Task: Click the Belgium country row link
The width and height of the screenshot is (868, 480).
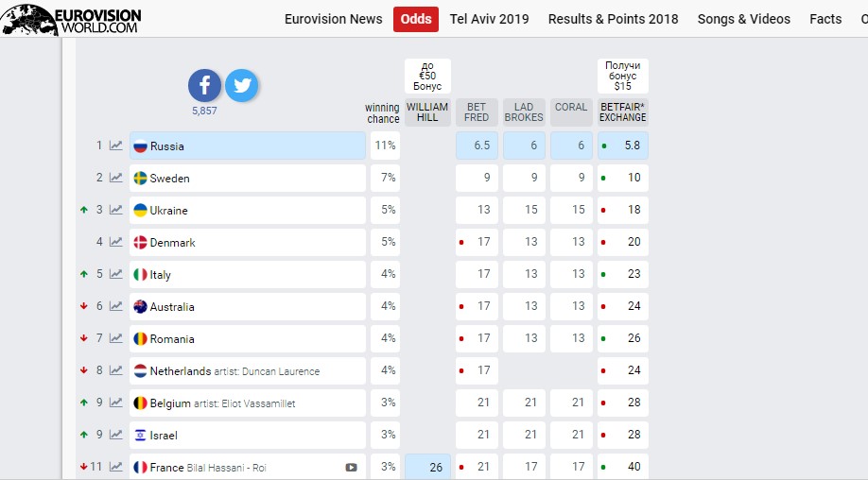Action: pyautogui.click(x=170, y=403)
